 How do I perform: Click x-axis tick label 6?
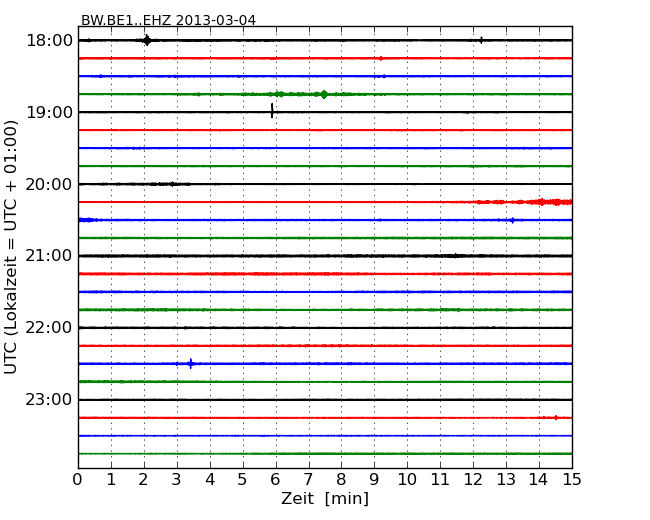(275, 479)
